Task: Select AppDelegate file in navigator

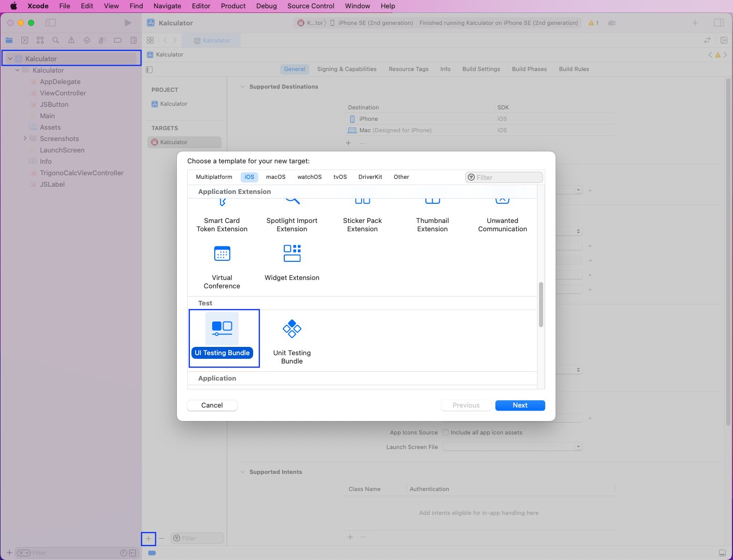Action: pos(60,81)
